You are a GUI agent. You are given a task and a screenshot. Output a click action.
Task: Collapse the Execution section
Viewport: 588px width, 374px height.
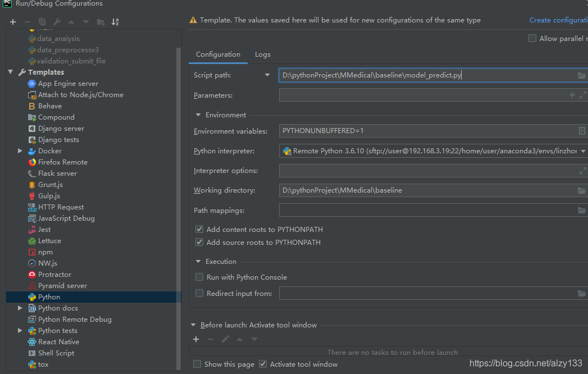click(198, 262)
